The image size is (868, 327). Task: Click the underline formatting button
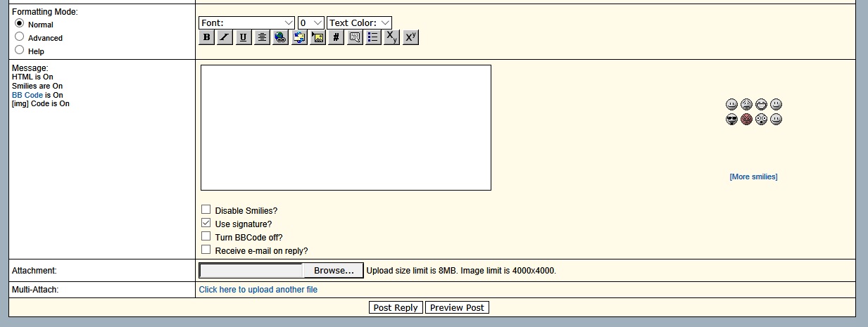coord(243,38)
